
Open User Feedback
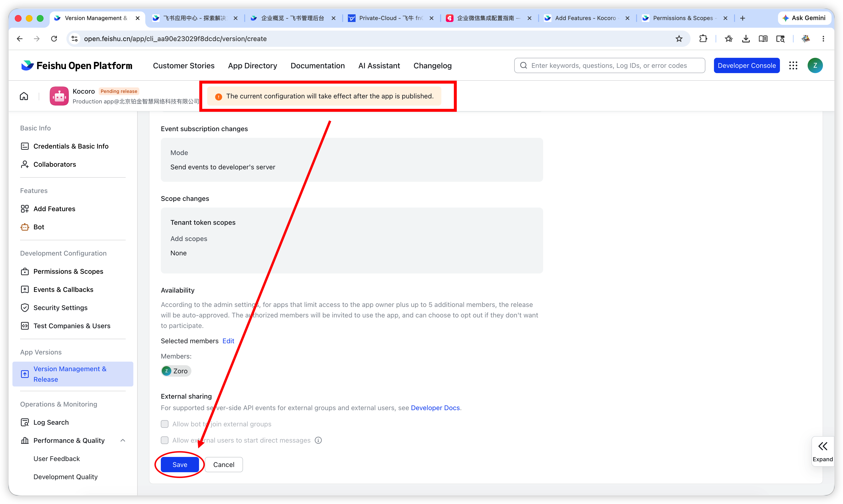[56, 458]
